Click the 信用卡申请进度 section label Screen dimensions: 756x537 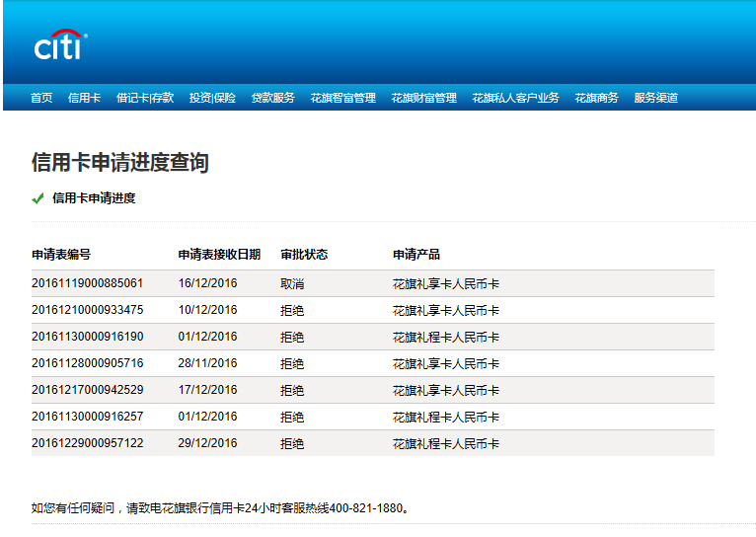point(94,198)
